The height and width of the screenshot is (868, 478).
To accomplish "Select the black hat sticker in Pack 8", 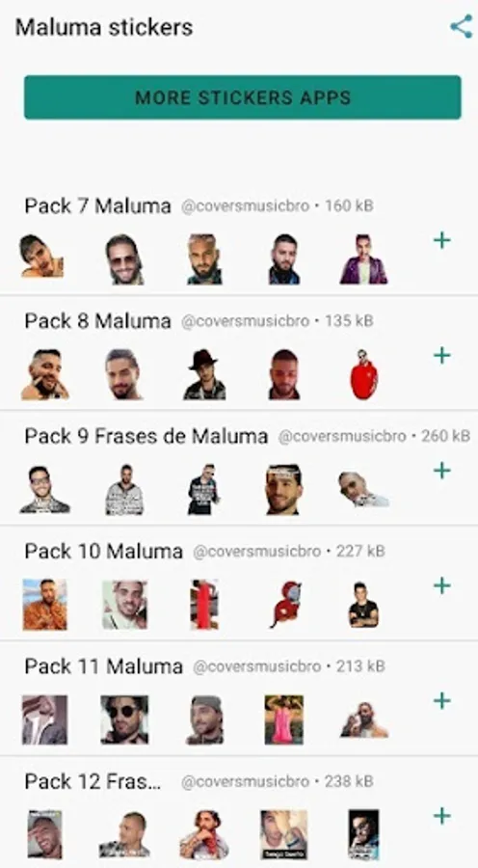I will pyautogui.click(x=204, y=374).
